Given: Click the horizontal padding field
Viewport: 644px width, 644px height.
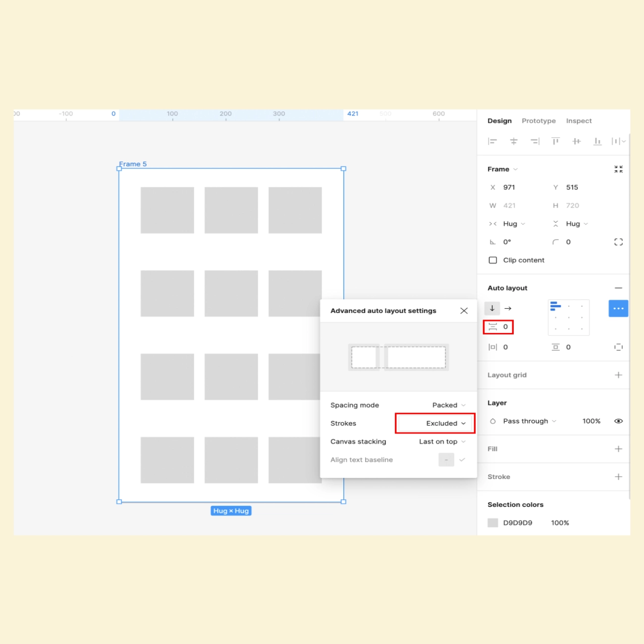Looking at the screenshot, I should (505, 347).
